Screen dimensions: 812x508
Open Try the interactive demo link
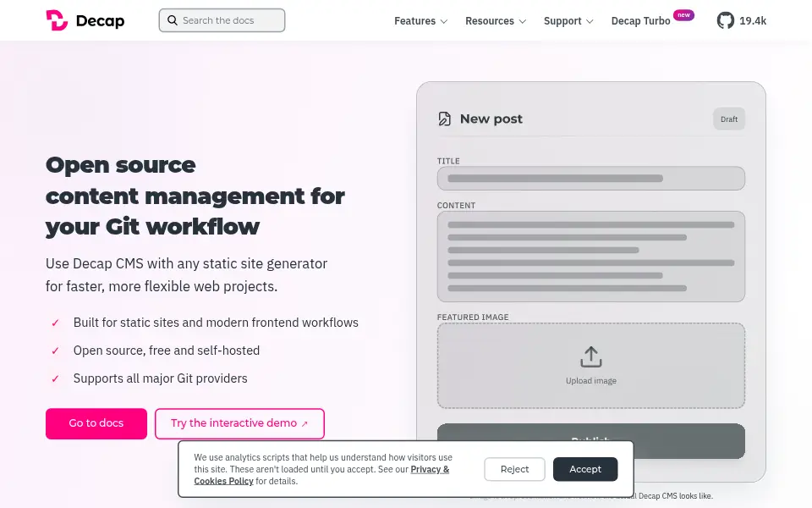click(239, 423)
